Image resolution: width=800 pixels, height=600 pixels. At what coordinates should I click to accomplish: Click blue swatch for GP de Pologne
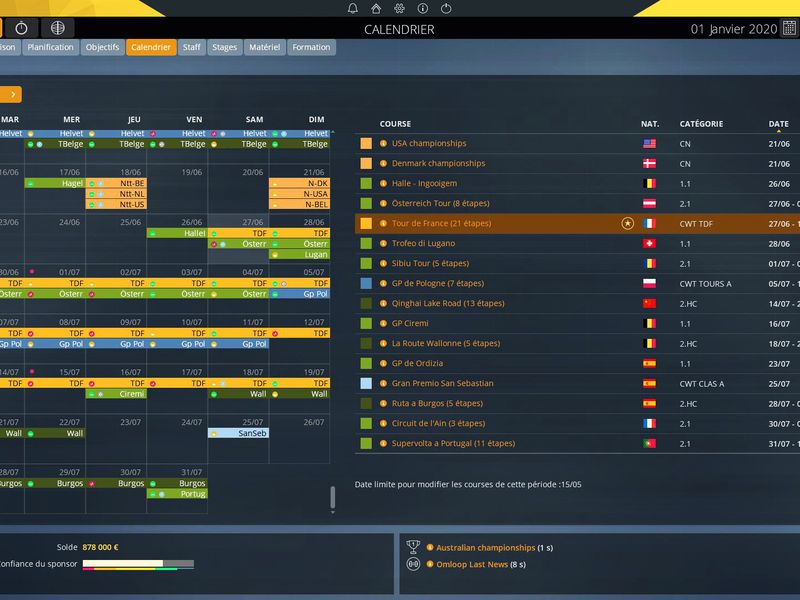coord(366,283)
